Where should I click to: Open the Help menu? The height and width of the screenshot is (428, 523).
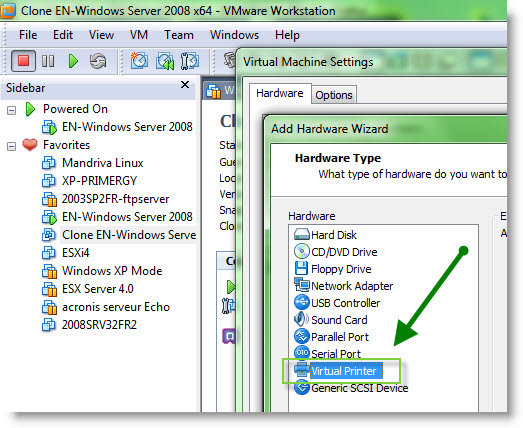tap(287, 35)
